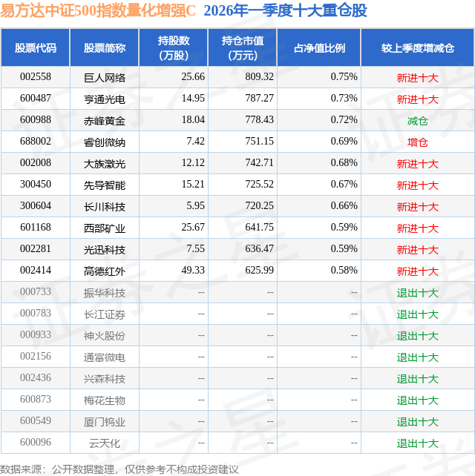Select stock name 云天化

pyautogui.click(x=105, y=443)
